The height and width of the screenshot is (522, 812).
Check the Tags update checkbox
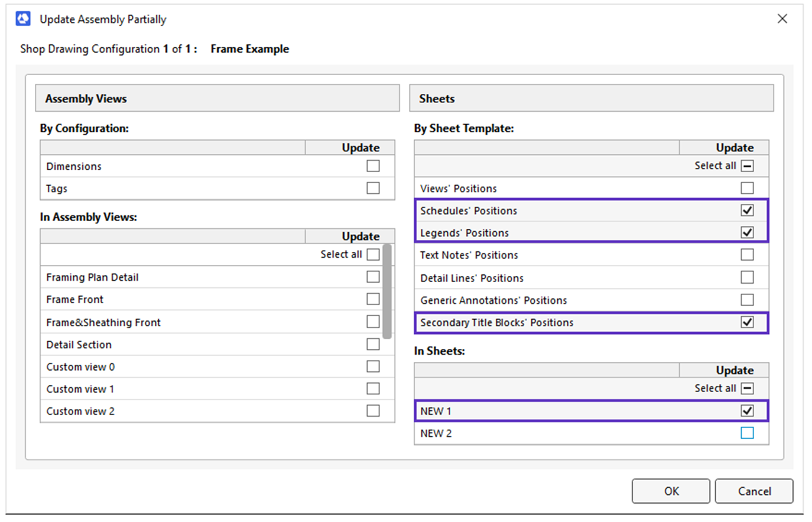pos(373,188)
